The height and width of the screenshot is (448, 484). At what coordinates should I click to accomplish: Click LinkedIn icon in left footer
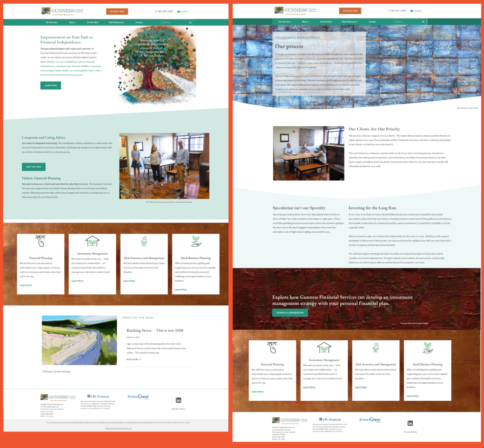click(x=178, y=400)
